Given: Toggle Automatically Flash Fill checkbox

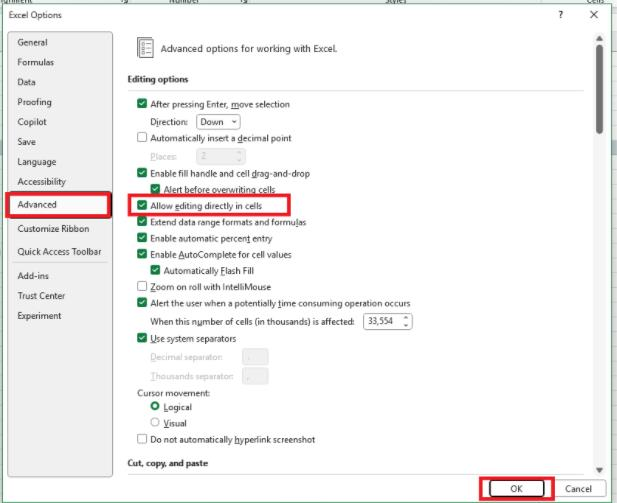Looking at the screenshot, I should [155, 270].
